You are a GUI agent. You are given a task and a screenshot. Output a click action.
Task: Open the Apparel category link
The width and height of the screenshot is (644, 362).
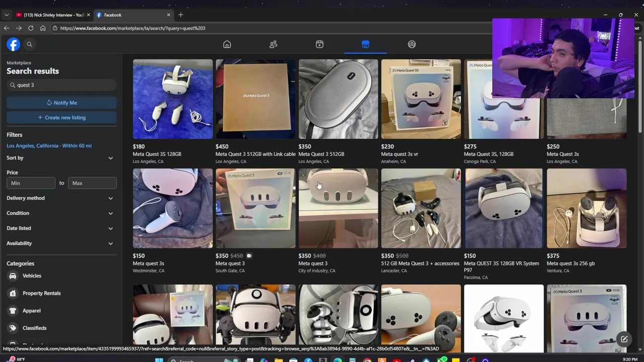[31, 311]
